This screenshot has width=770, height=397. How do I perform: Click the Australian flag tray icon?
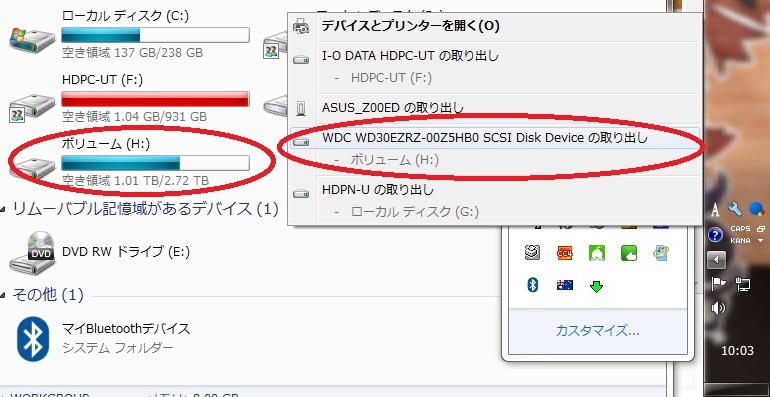click(564, 285)
